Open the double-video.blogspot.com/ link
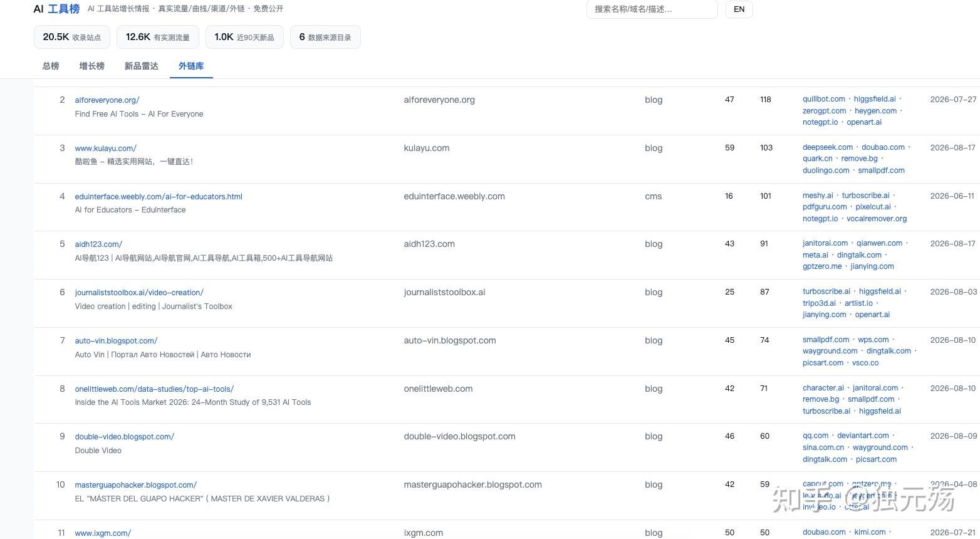 pyautogui.click(x=125, y=437)
